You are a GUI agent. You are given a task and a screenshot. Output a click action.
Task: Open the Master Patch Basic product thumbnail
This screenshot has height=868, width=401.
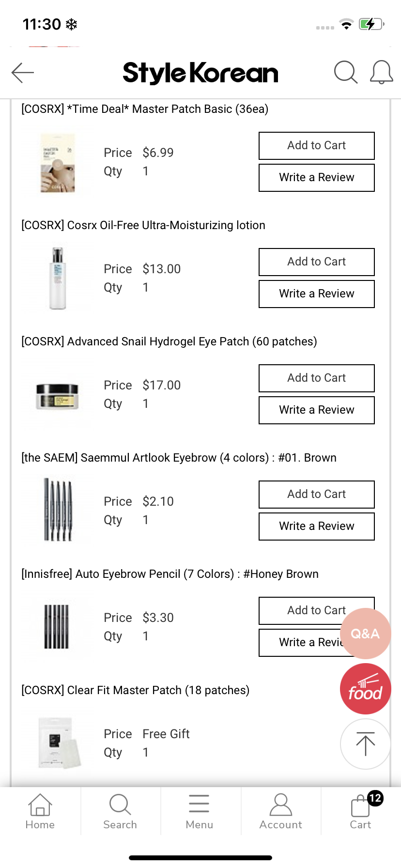58,163
